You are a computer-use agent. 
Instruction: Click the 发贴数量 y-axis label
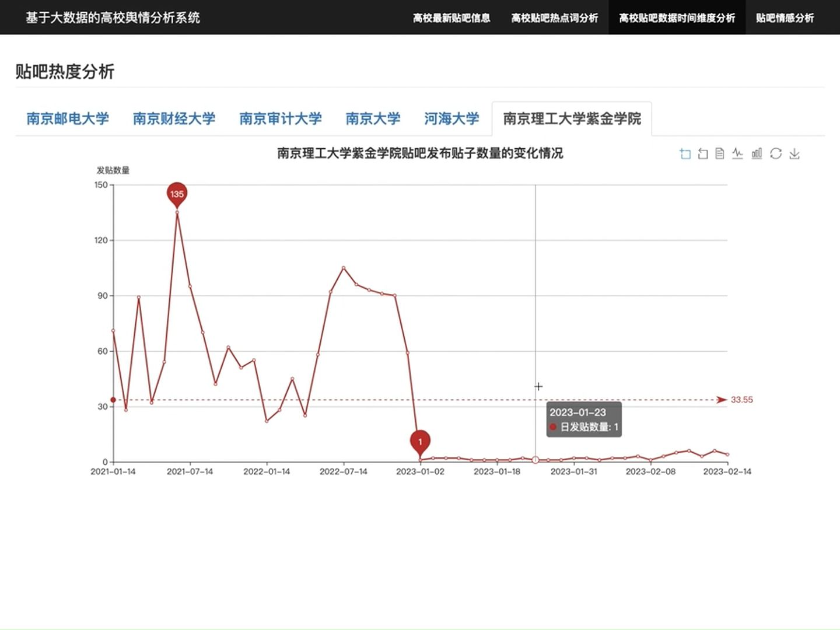pyautogui.click(x=113, y=170)
